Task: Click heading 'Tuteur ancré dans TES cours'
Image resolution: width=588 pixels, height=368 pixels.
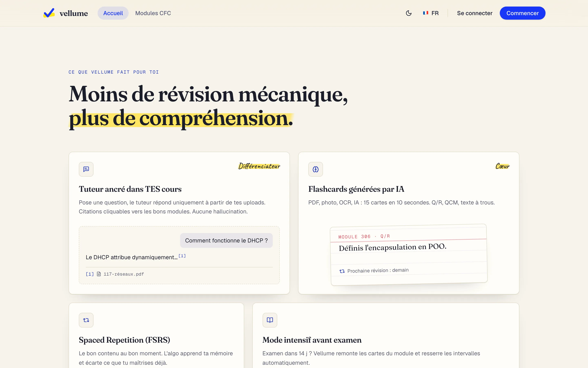Action: pos(130,189)
